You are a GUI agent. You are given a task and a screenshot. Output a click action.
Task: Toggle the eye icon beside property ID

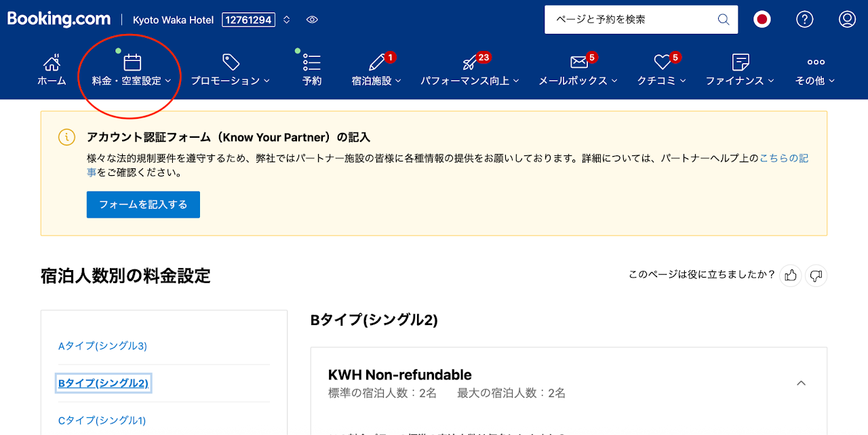(x=312, y=20)
